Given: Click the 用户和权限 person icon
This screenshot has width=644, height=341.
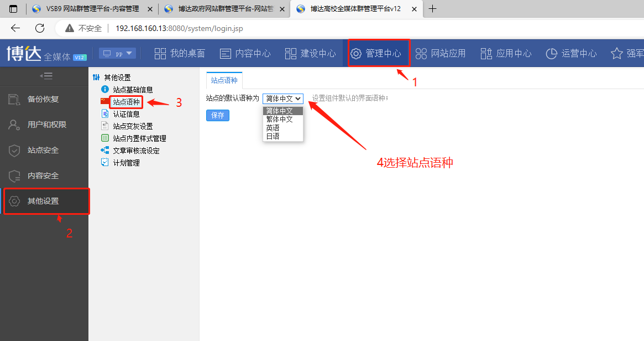Looking at the screenshot, I should tap(14, 125).
